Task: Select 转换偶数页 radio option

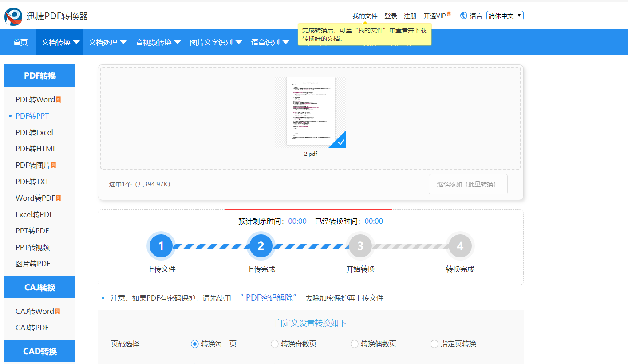Action: [x=354, y=344]
